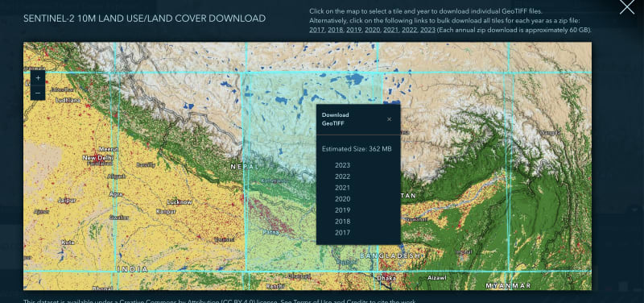
Task: Close the land cover download dialog
Action: (627, 7)
